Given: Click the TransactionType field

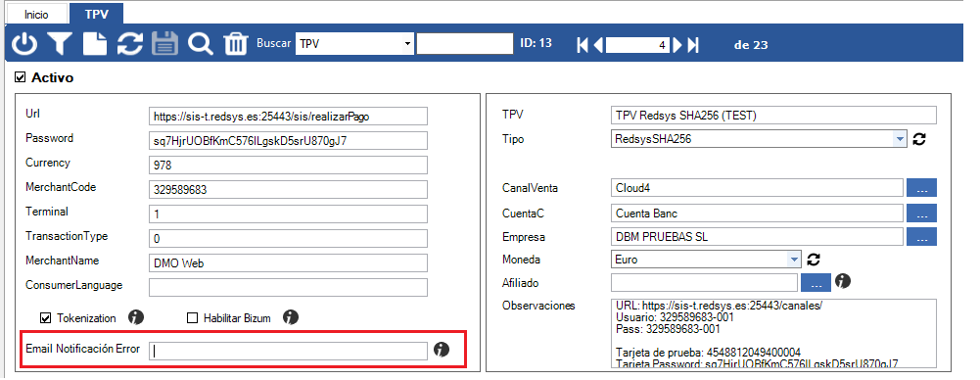Looking at the screenshot, I should pyautogui.click(x=288, y=238).
